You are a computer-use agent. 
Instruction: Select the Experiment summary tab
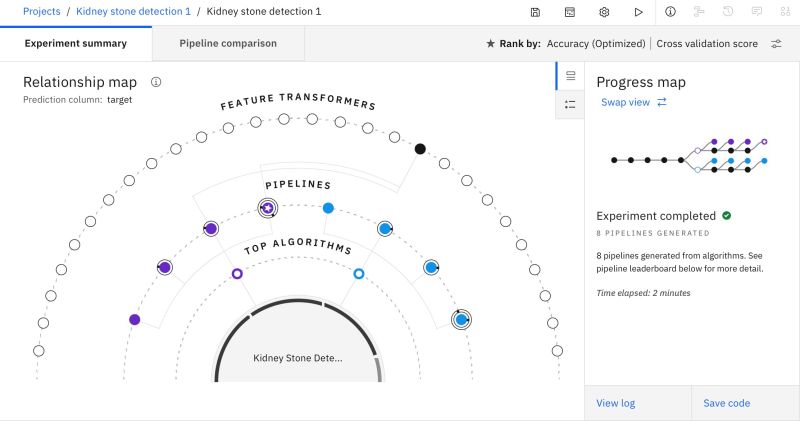tap(76, 44)
